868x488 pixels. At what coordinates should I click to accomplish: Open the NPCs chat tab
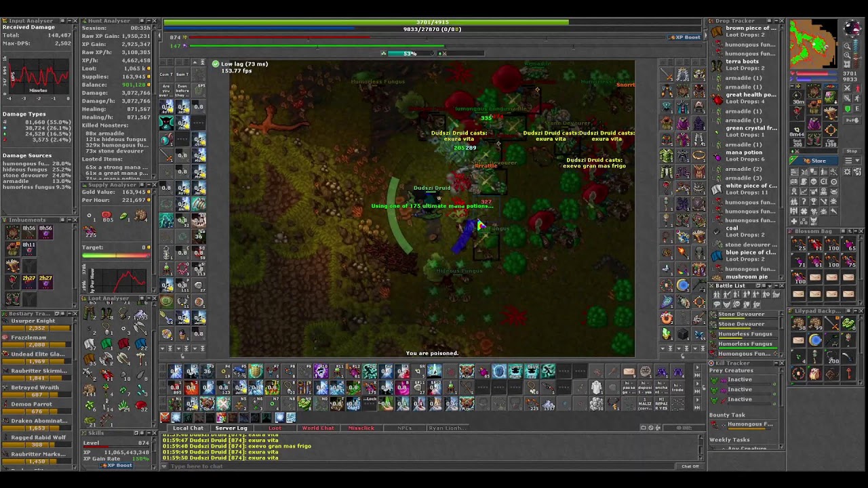click(404, 428)
